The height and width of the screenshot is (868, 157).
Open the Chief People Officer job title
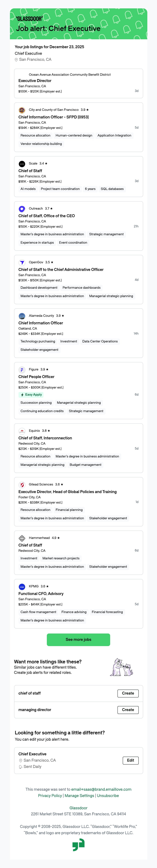tap(36, 377)
